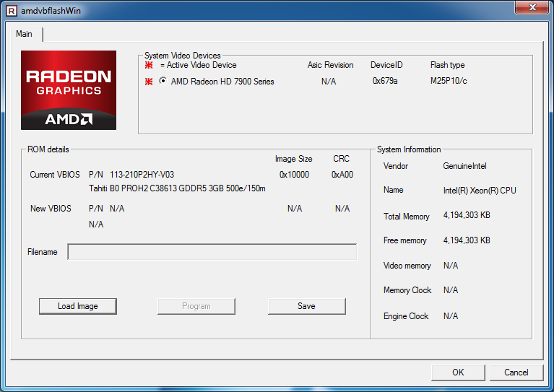Click the DeviceID column header
The image size is (554, 392).
pyautogui.click(x=386, y=65)
